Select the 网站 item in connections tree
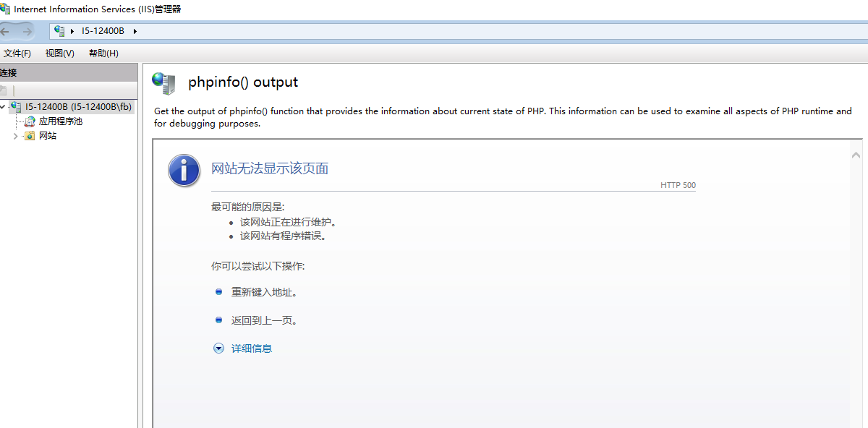Viewport: 868px width, 428px height. point(48,136)
